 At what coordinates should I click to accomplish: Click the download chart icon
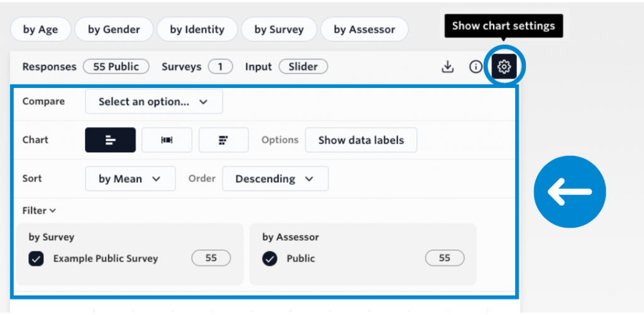point(447,67)
